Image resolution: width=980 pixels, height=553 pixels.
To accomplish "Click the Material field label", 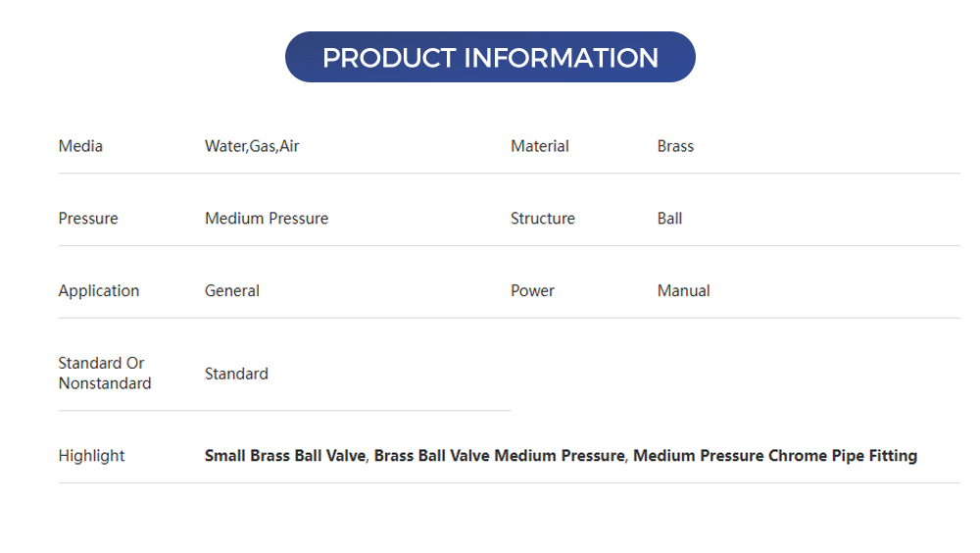I will point(539,146).
